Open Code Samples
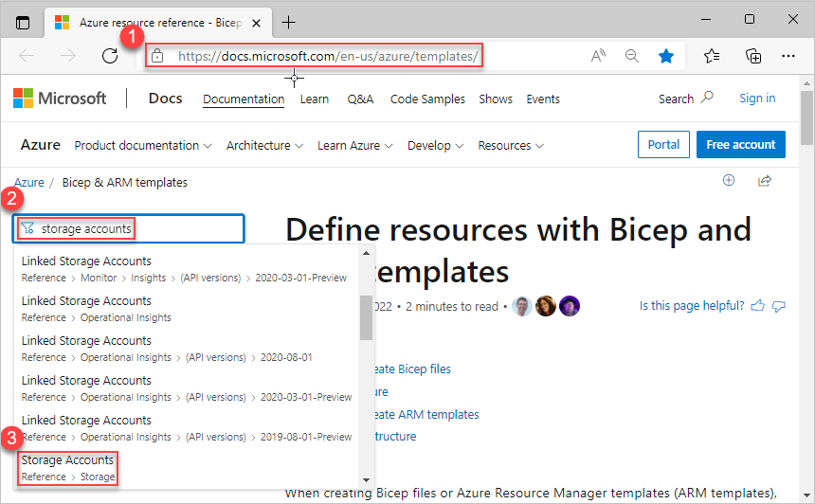The width and height of the screenshot is (815, 504). 427,99
